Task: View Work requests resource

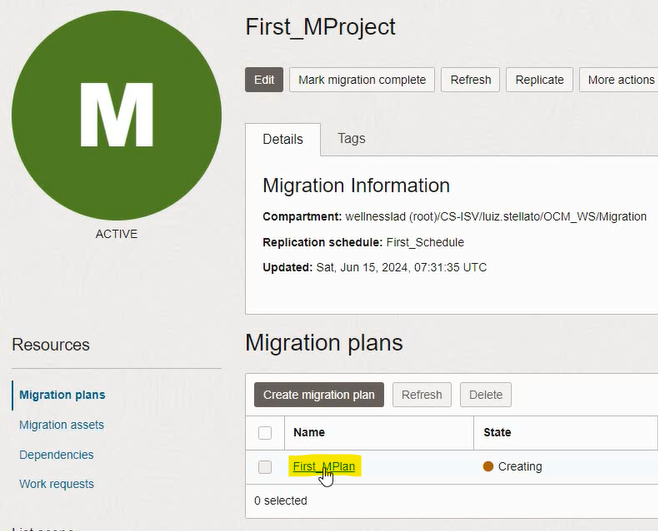Action: [56, 484]
